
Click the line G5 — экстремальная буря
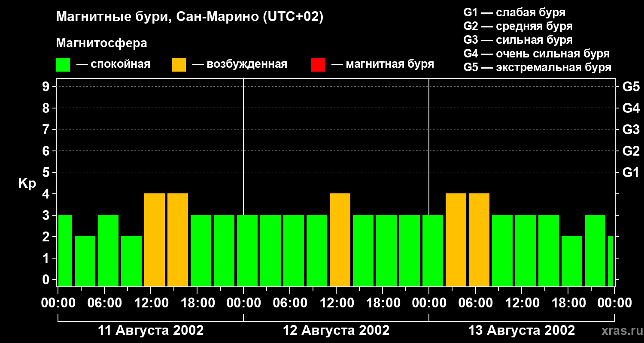[x=538, y=67]
